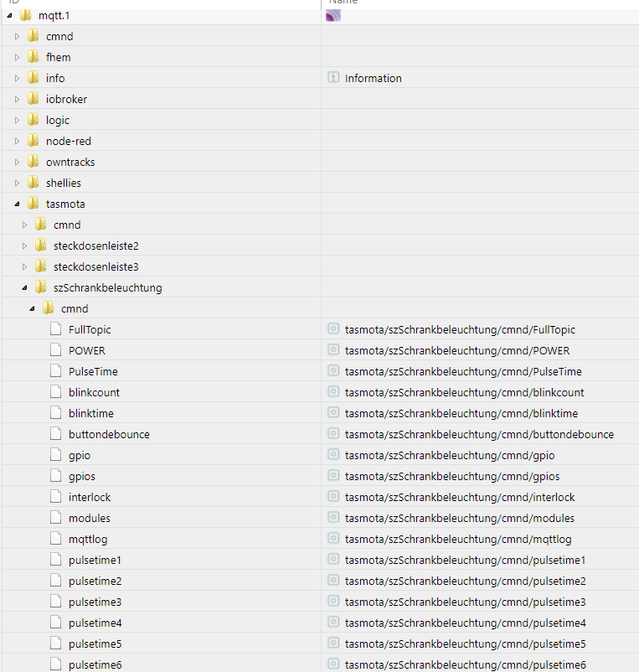Expand the node-red folder
639x672 pixels.
17,141
